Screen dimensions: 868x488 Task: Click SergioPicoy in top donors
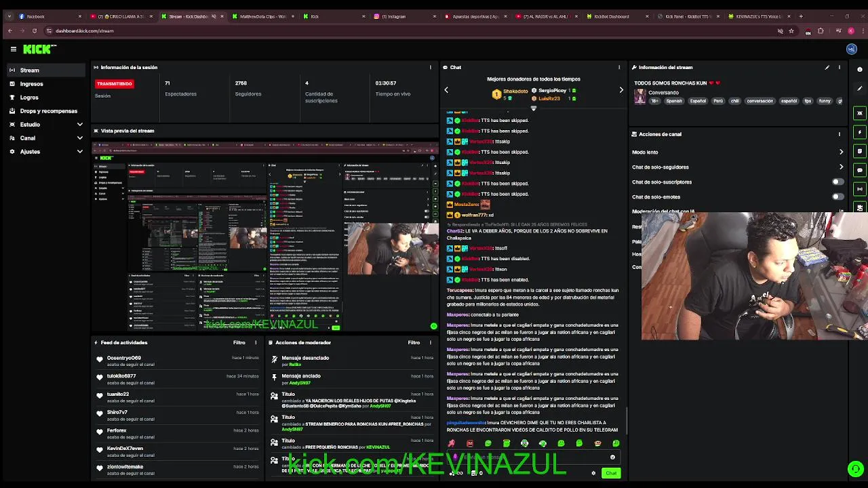552,90
